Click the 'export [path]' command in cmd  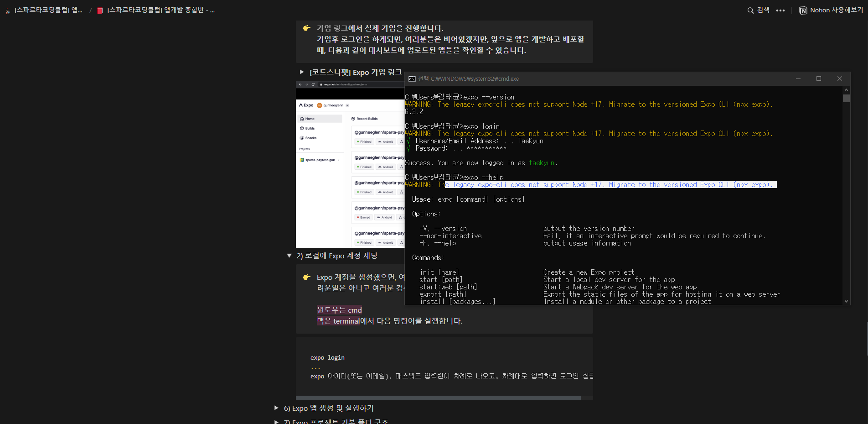tap(443, 294)
